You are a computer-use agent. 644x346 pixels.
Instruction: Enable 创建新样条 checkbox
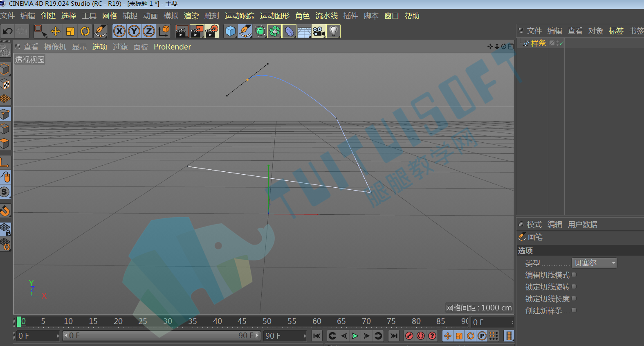point(574,310)
